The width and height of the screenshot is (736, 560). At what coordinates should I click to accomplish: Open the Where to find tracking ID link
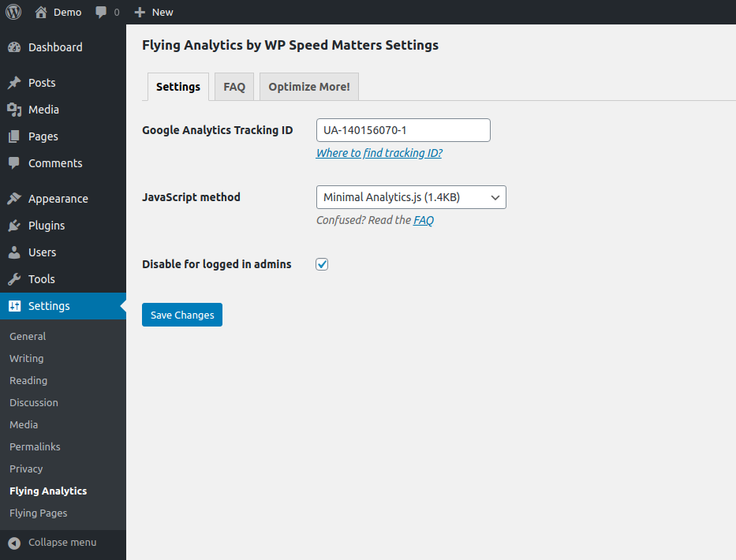[379, 152]
